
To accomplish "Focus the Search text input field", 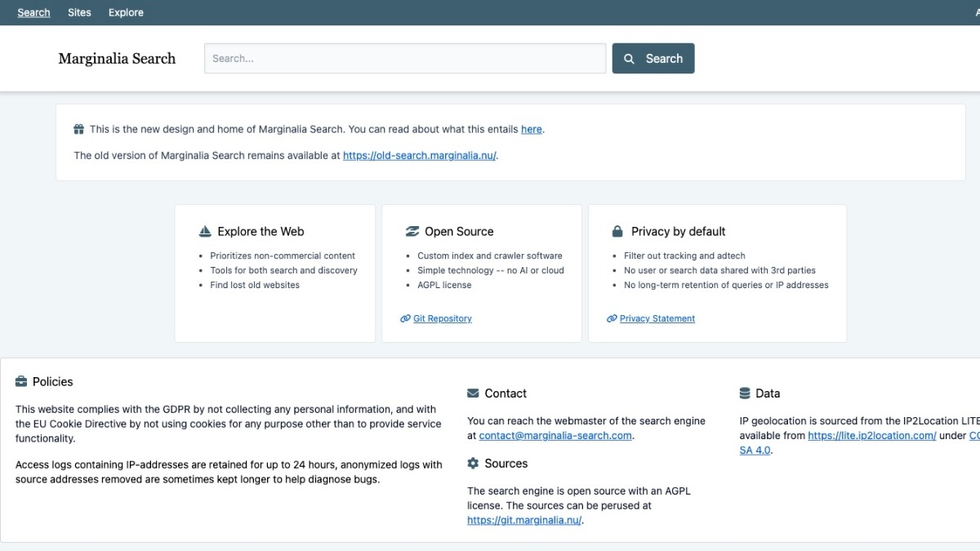I will coord(404,59).
